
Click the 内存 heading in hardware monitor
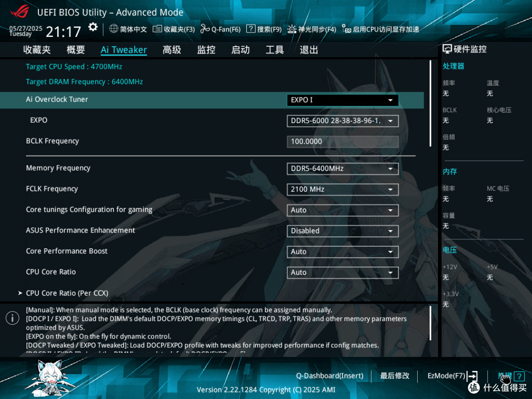coord(450,172)
